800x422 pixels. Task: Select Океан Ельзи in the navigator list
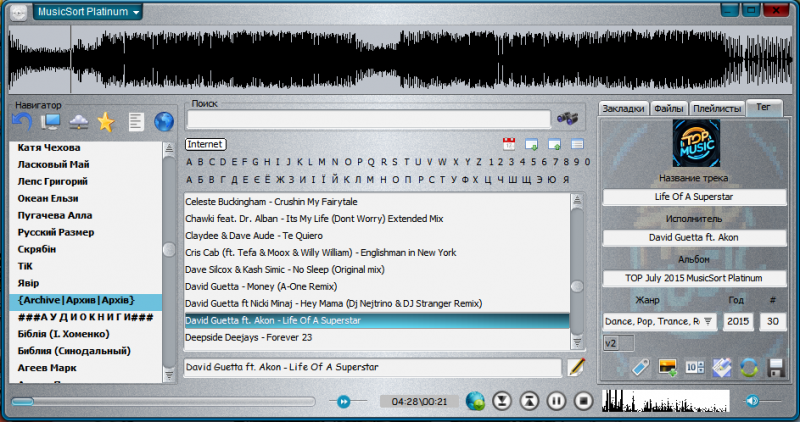[85, 198]
